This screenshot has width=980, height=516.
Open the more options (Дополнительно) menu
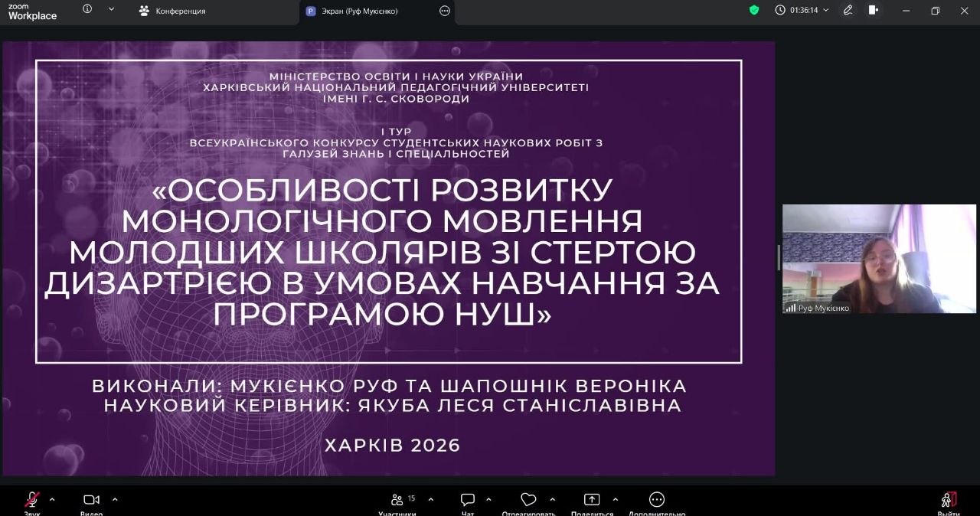(x=657, y=501)
